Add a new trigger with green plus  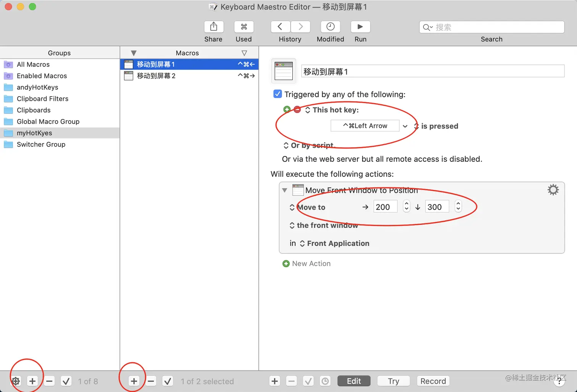tap(287, 110)
